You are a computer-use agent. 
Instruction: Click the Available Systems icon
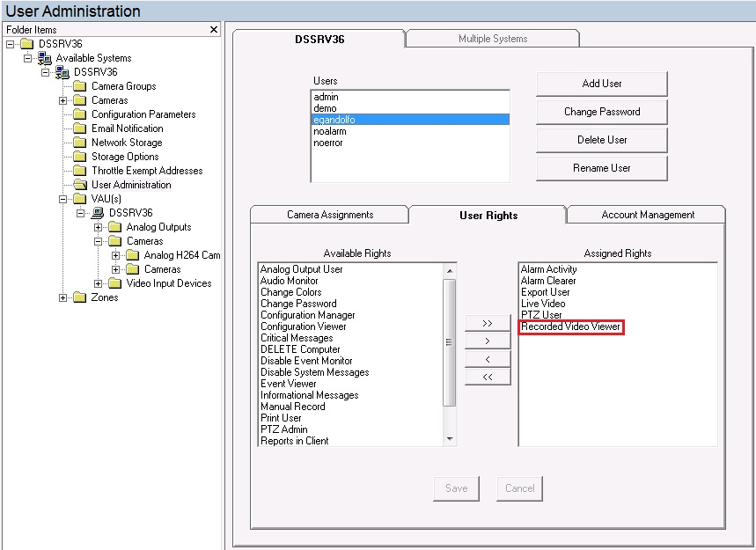[x=43, y=58]
